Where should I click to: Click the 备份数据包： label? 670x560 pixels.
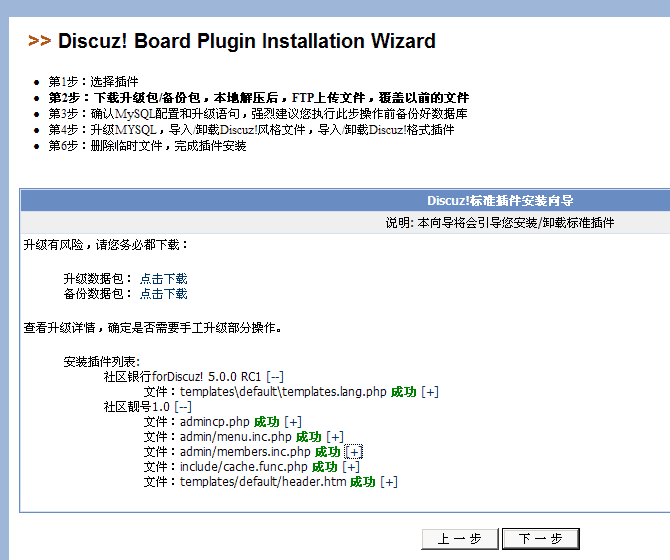(x=98, y=294)
